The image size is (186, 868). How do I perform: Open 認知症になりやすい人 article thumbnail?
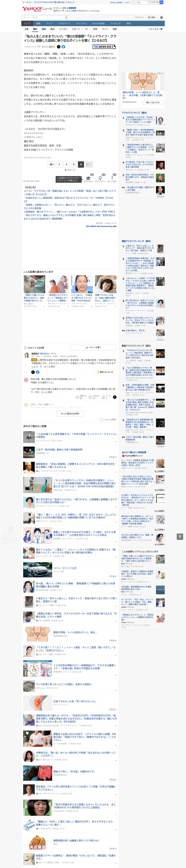(58, 284)
